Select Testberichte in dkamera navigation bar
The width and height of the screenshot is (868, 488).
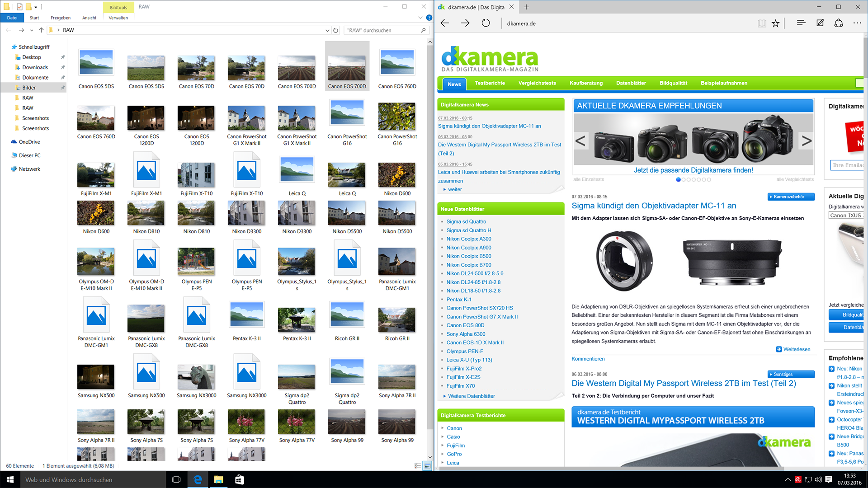coord(490,83)
